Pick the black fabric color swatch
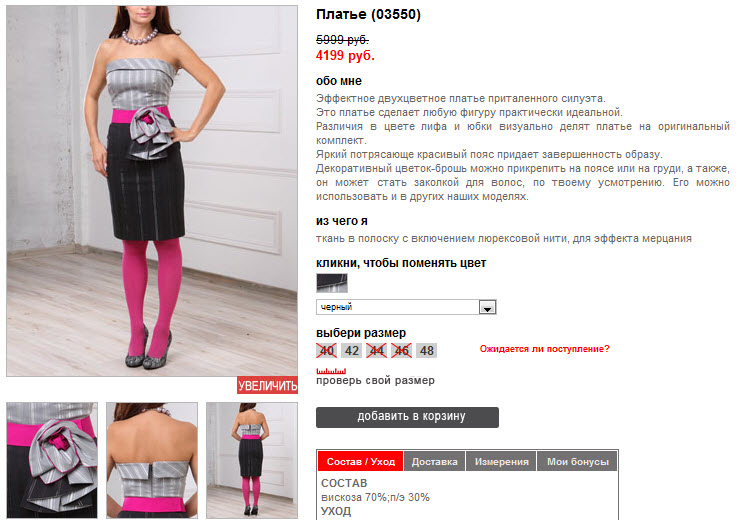 click(x=332, y=283)
